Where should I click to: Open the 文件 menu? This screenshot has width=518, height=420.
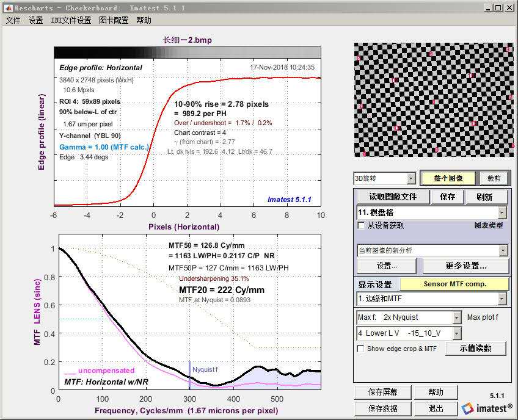coord(13,20)
